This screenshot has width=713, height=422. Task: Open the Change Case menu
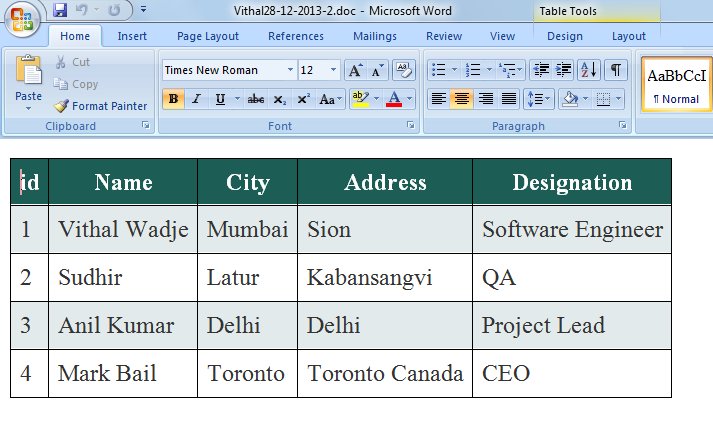tap(330, 99)
